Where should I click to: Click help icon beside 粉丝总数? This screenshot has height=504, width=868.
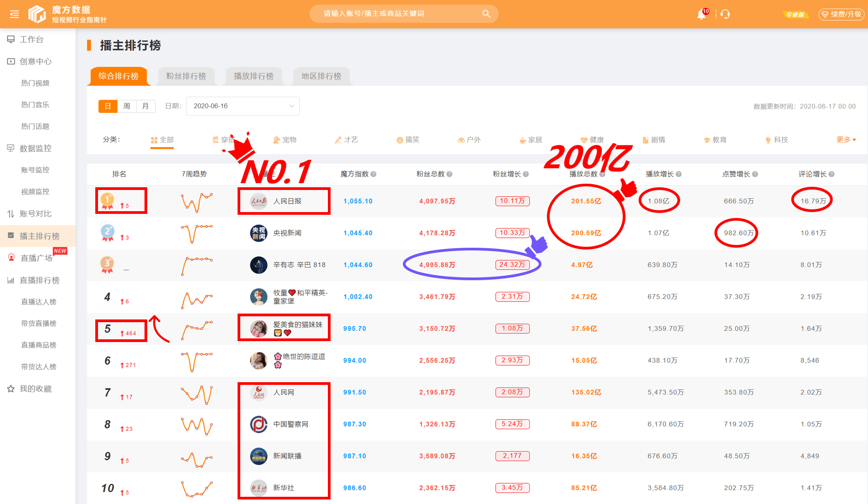[450, 174]
